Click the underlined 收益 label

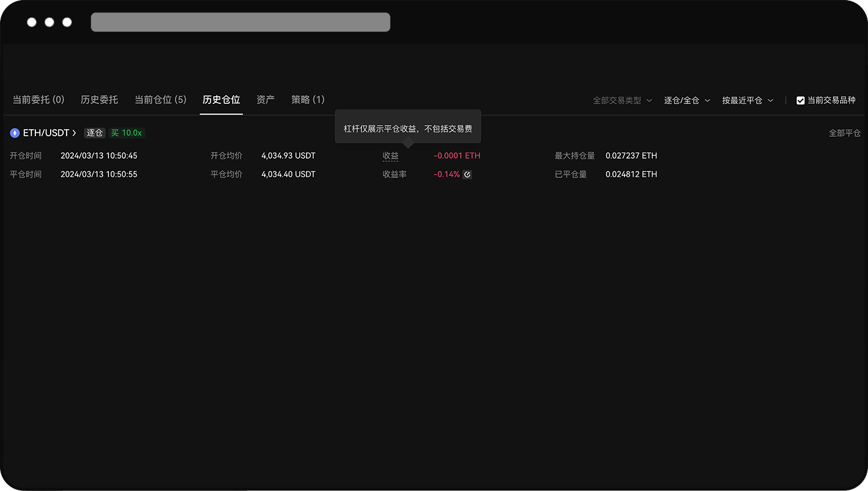coord(390,155)
